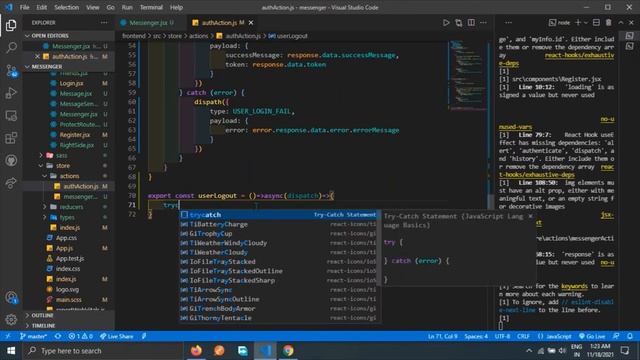Click the Open Changes icon in editor toolbar
640x360 pixels.
(x=459, y=23)
